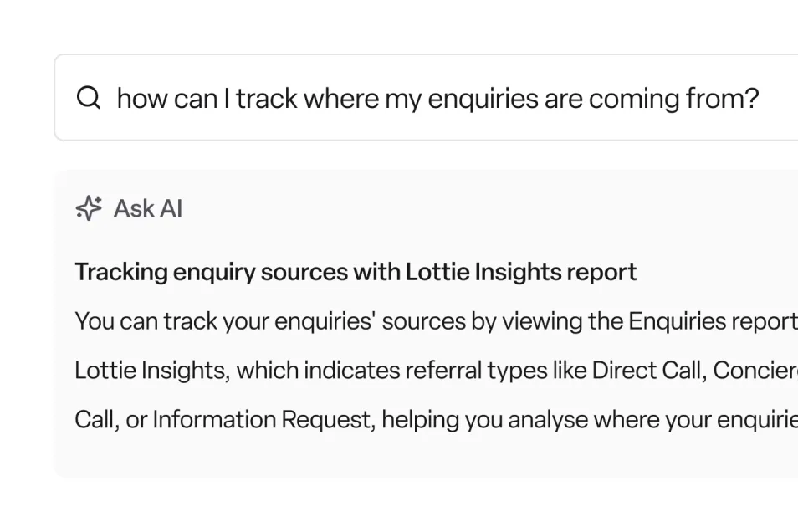798x532 pixels.
Task: Open the Tracking enquiry sources article
Action: coord(356,271)
